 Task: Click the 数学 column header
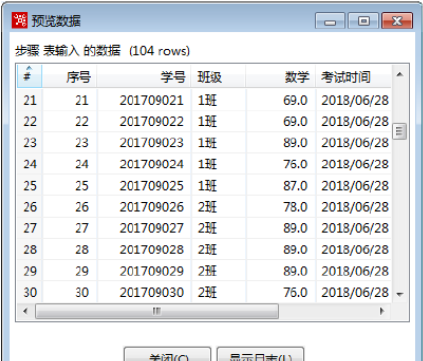coord(281,77)
